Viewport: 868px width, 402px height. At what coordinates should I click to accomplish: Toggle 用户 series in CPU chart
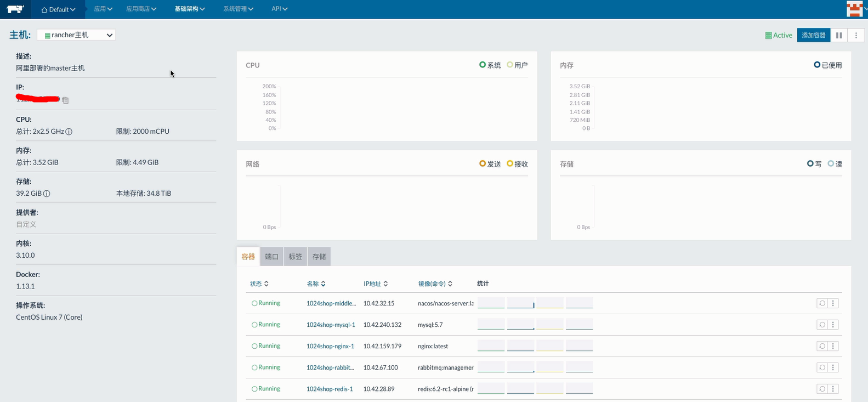click(x=518, y=65)
